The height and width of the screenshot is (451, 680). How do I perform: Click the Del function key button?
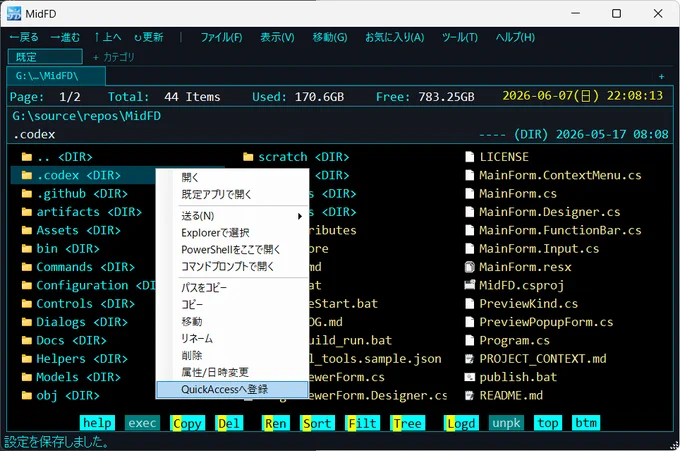pyautogui.click(x=229, y=423)
